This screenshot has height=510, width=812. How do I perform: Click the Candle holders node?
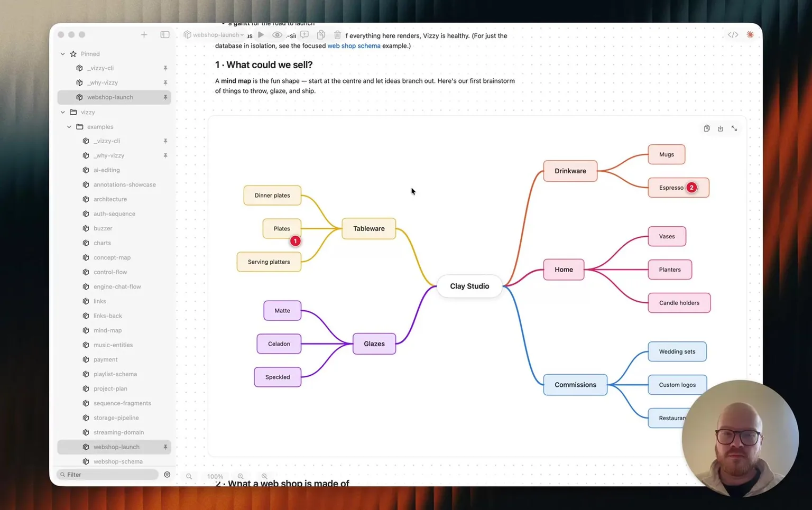point(679,303)
